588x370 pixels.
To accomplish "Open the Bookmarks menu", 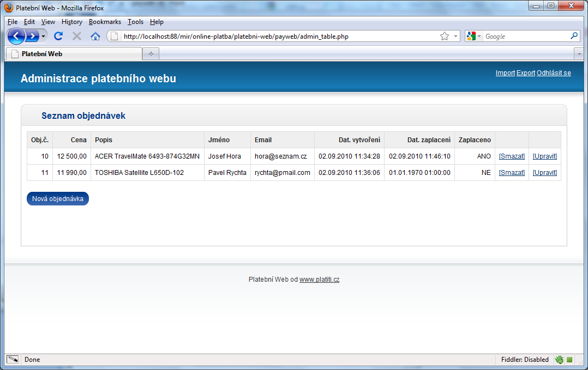I will (x=105, y=22).
